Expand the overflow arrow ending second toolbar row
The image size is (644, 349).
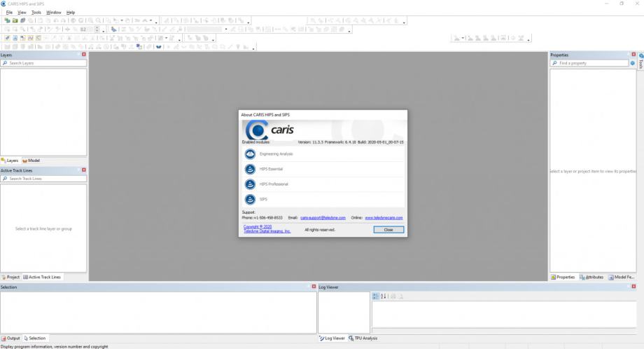tap(349, 31)
